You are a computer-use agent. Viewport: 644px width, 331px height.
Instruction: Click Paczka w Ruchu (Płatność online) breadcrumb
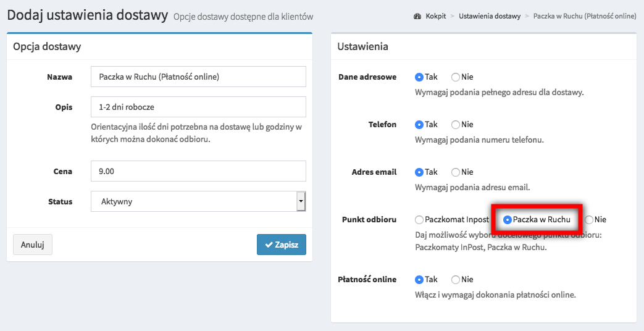(585, 17)
